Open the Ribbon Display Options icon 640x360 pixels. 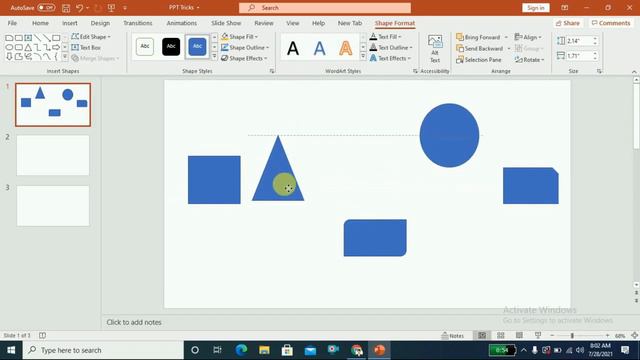click(x=564, y=8)
